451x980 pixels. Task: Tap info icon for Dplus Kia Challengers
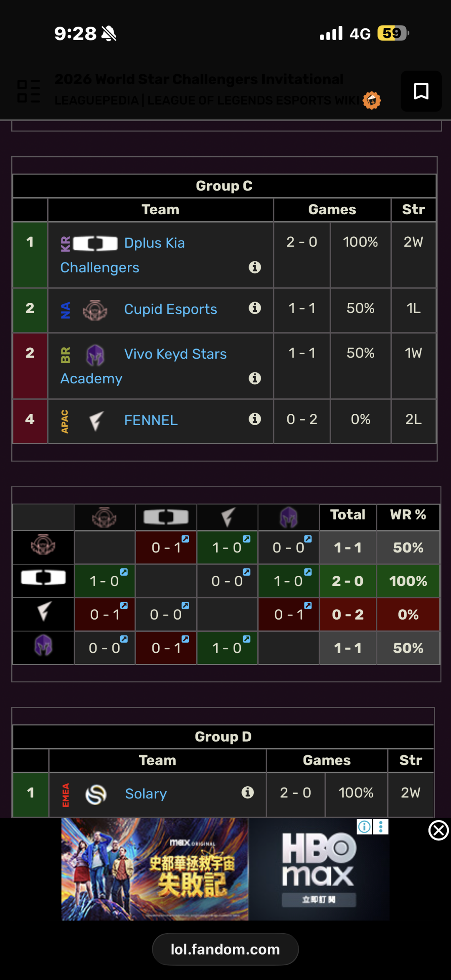[255, 267]
